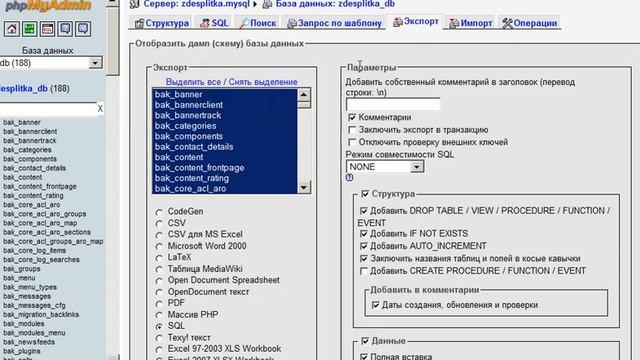Click the Структура tab icon
The height and width of the screenshot is (360, 640).
click(139, 23)
